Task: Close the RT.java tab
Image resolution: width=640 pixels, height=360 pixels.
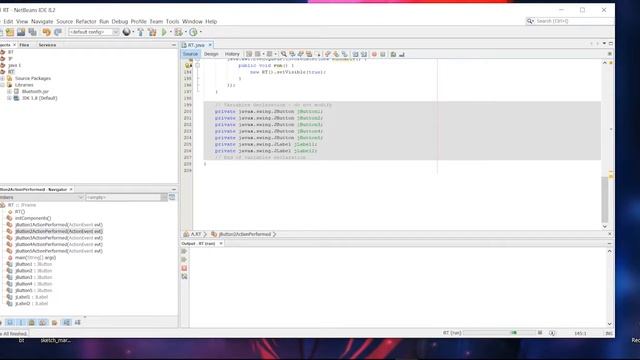Action: coord(210,45)
